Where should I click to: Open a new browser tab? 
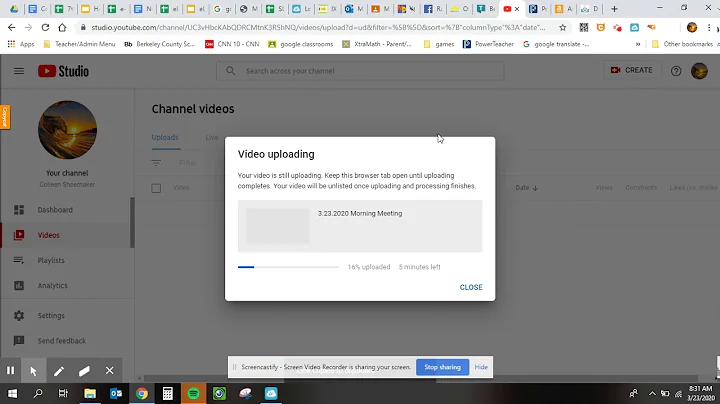pos(614,9)
